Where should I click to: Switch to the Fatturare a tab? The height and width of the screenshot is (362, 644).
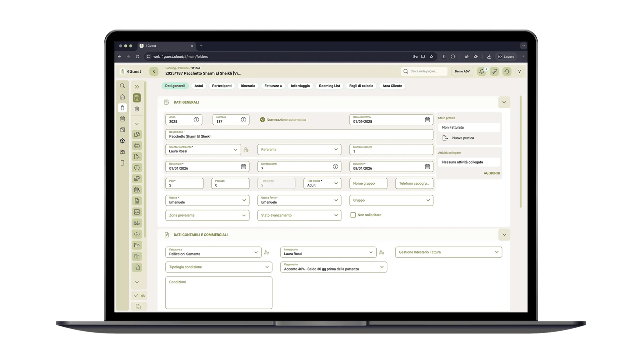tap(273, 86)
